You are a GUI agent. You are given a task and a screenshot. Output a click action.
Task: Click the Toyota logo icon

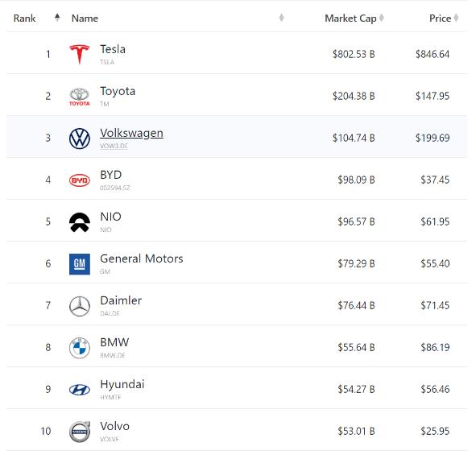80,97
